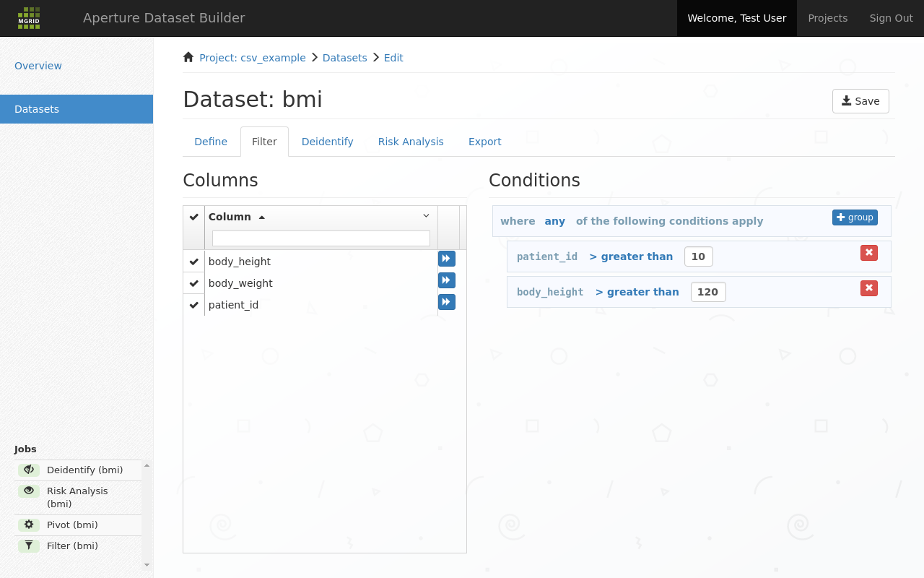Viewport: 924px width, 578px height.
Task: Remove the patient_id condition
Action: click(x=869, y=252)
